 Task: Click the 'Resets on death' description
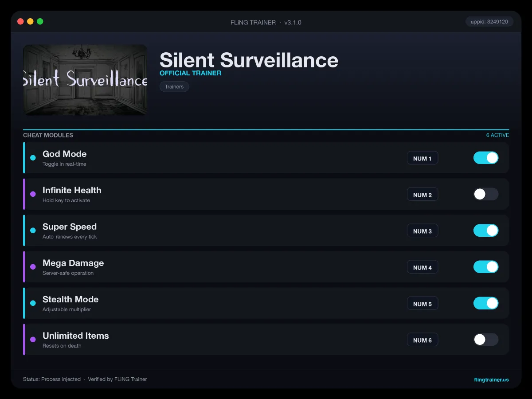pyautogui.click(x=62, y=346)
